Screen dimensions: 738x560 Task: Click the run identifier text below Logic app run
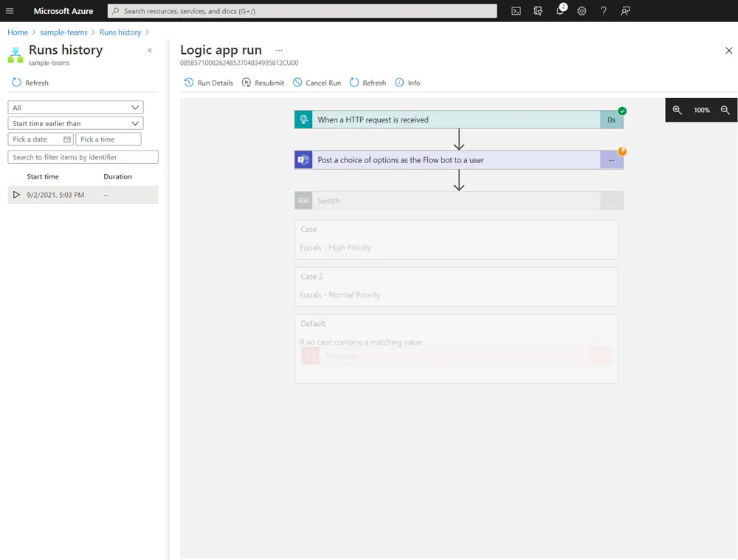pyautogui.click(x=239, y=63)
